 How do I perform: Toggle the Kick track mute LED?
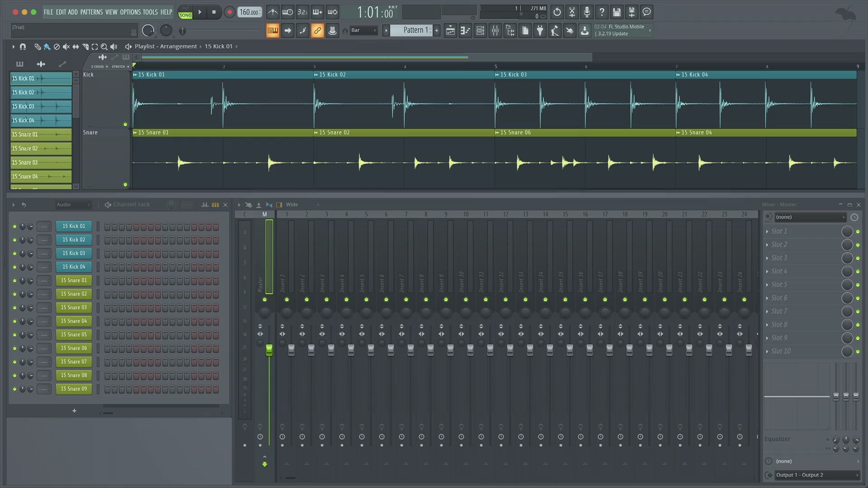pyautogui.click(x=125, y=124)
